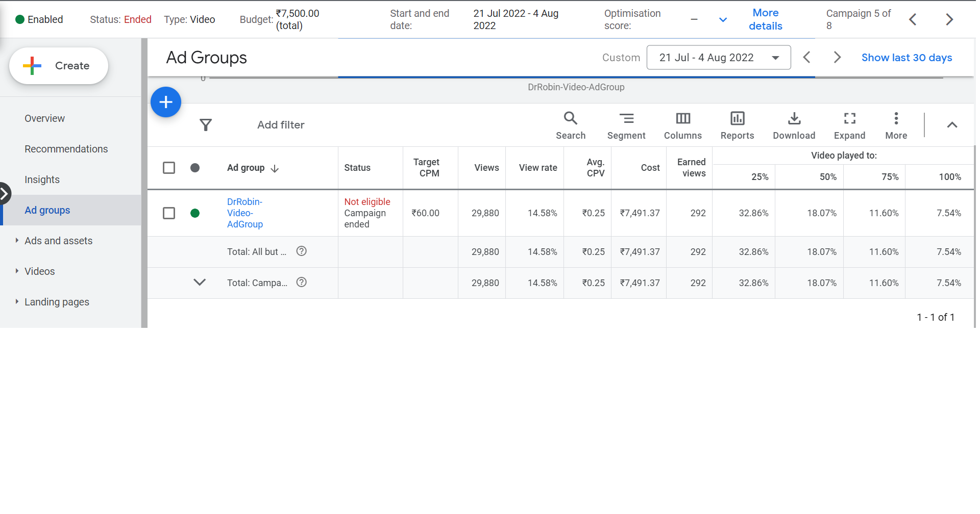
Task: Open Insights in the sidebar
Action: (x=42, y=179)
